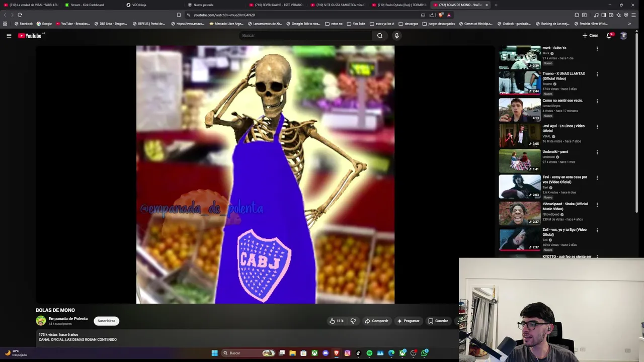
Task: Open the juegos descargados bookmarks folder
Action: point(439,24)
